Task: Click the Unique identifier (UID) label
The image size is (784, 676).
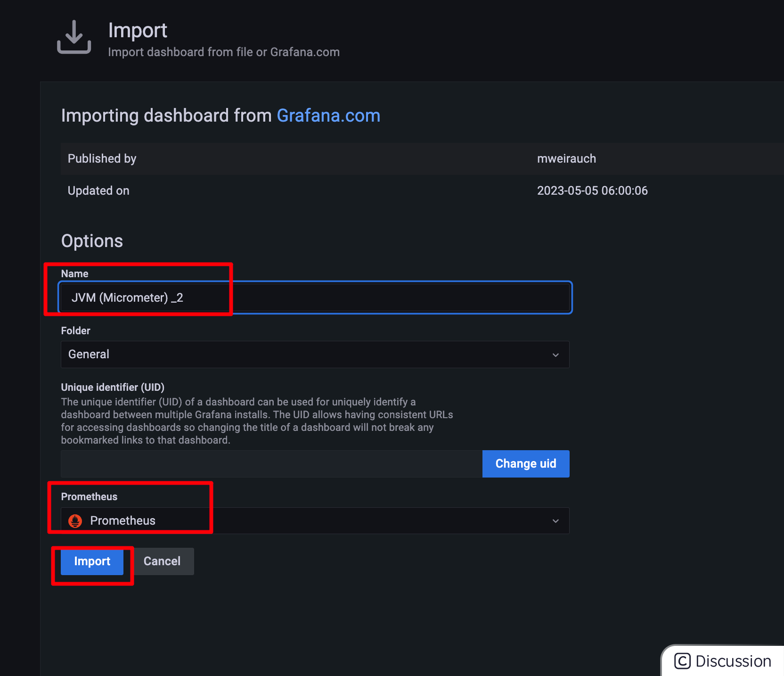Action: (x=113, y=387)
